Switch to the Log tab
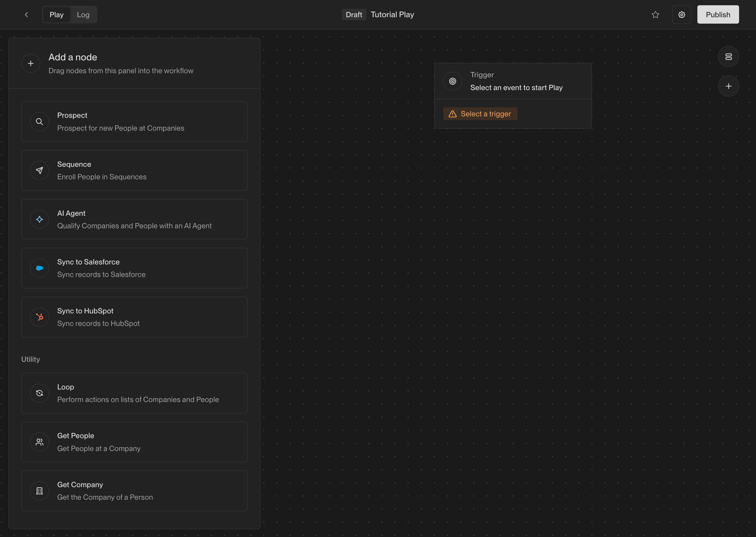 (83, 15)
